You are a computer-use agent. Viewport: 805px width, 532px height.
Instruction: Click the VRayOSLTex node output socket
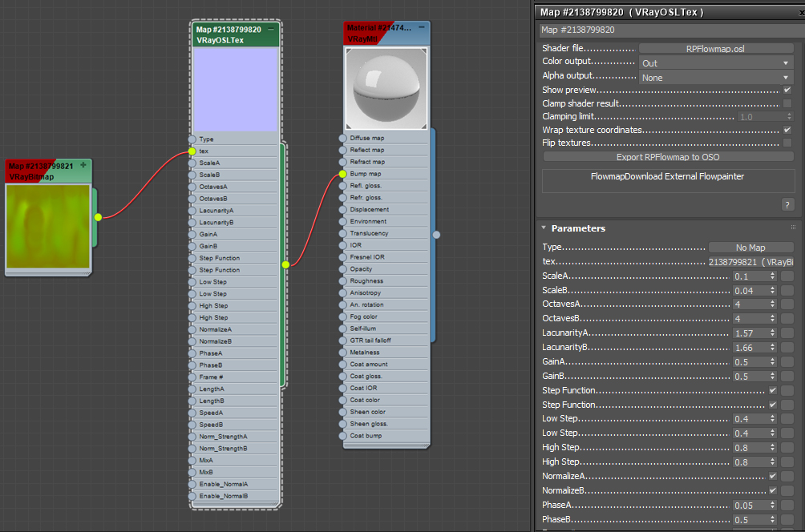(285, 264)
